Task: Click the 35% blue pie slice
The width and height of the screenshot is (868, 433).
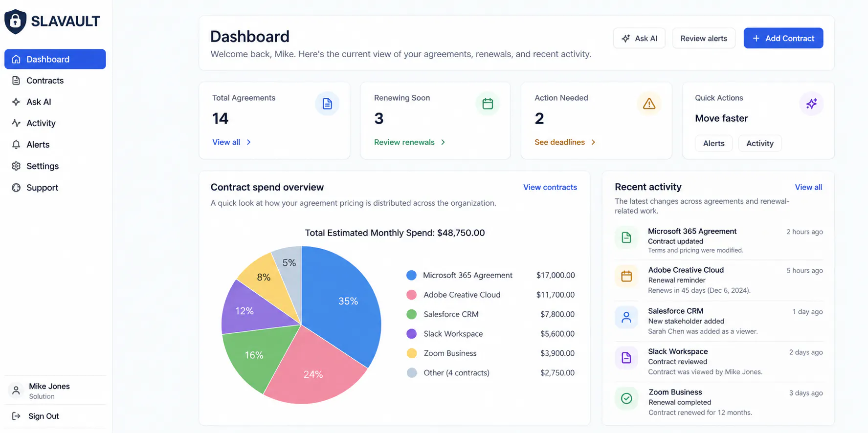Action: [x=347, y=302]
